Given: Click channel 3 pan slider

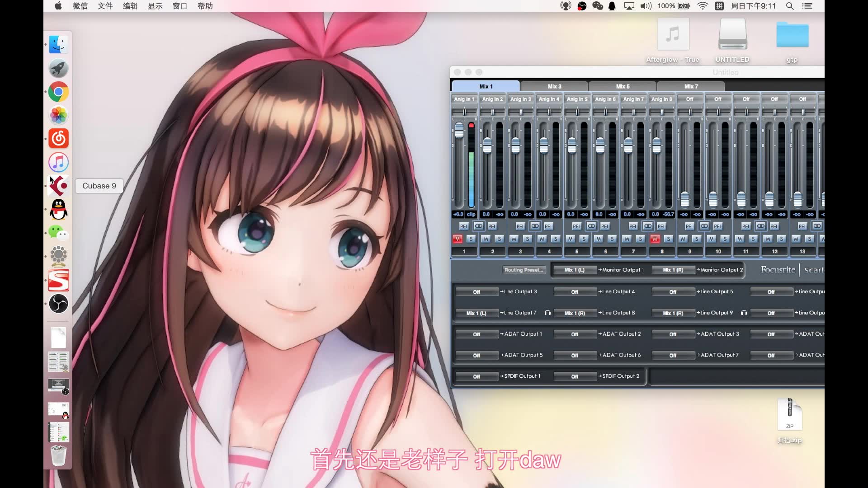Looking at the screenshot, I should click(x=521, y=111).
